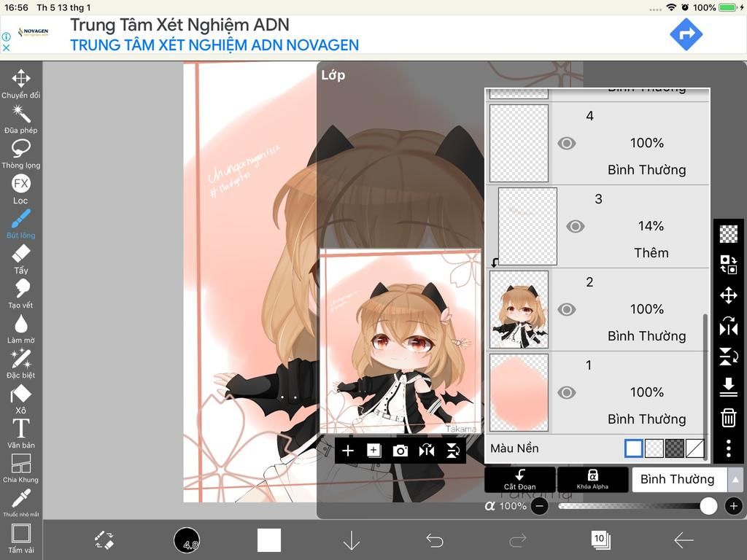Viewport: 747px width, 560px height.
Task: Tap the horizontal mirror icon in right sidebar
Action: pyautogui.click(x=729, y=327)
